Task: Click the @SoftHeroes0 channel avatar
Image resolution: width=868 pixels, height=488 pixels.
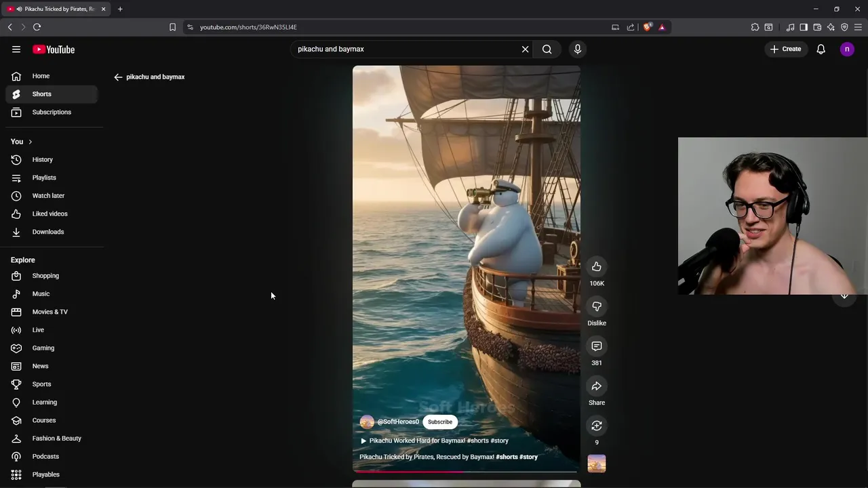Action: [x=367, y=422]
